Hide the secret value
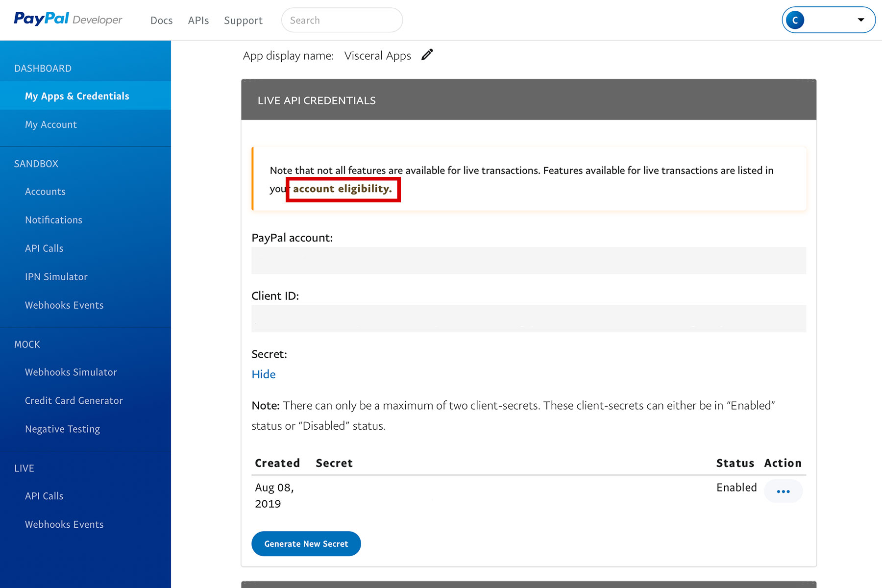The width and height of the screenshot is (882, 588). point(264,374)
